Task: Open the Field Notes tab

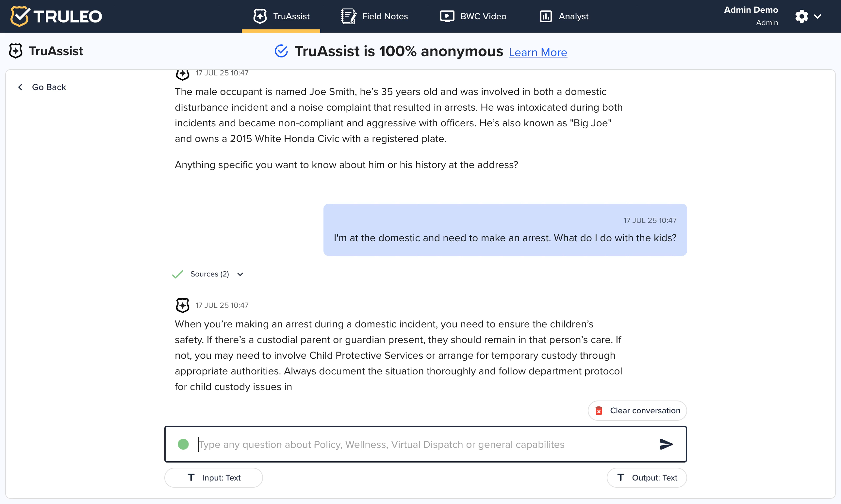Action: (374, 16)
